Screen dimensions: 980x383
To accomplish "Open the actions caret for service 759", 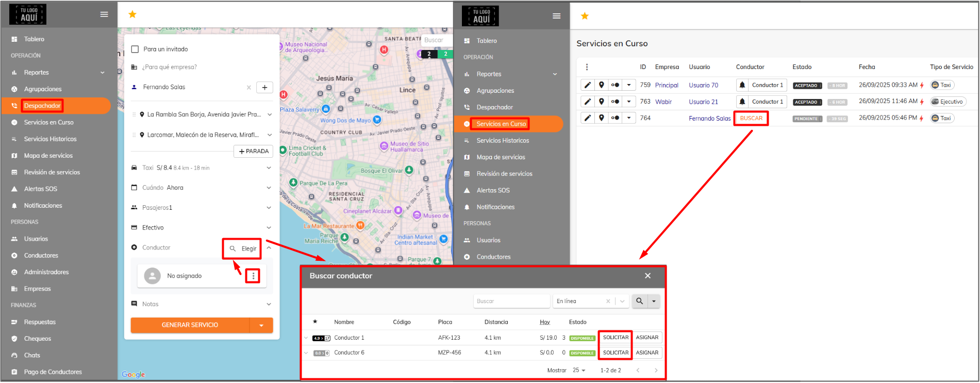I will [629, 85].
